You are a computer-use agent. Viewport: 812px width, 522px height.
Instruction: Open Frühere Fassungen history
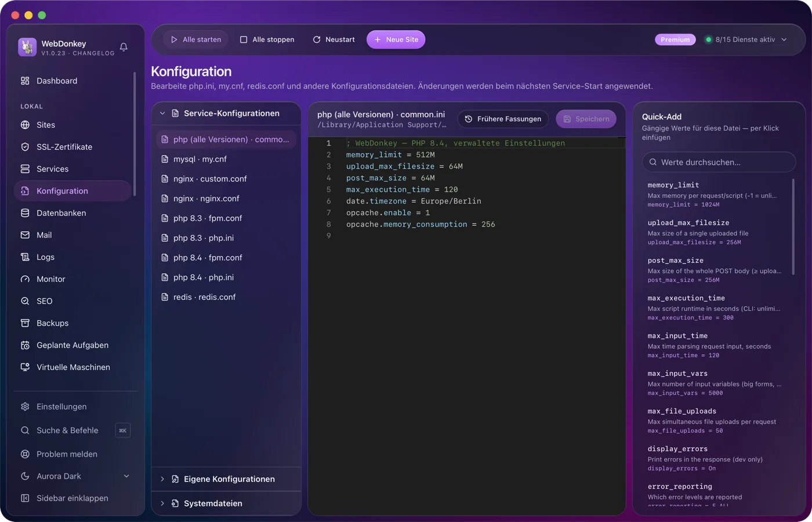point(503,119)
